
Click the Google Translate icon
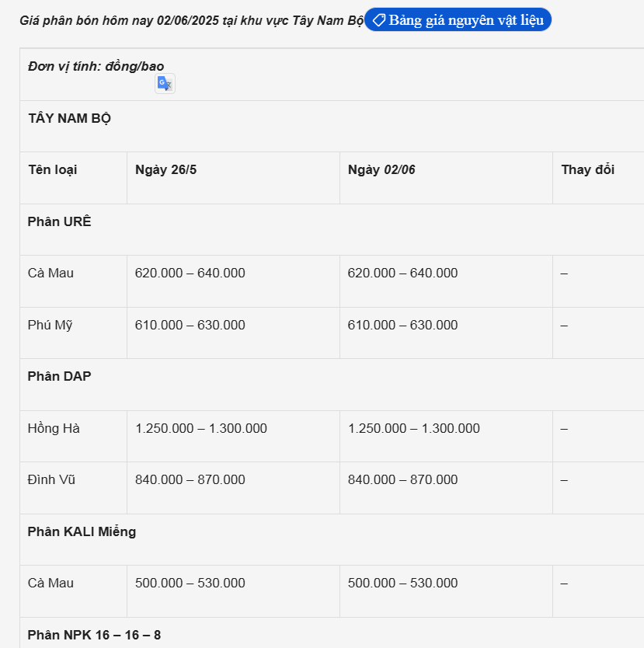(165, 84)
